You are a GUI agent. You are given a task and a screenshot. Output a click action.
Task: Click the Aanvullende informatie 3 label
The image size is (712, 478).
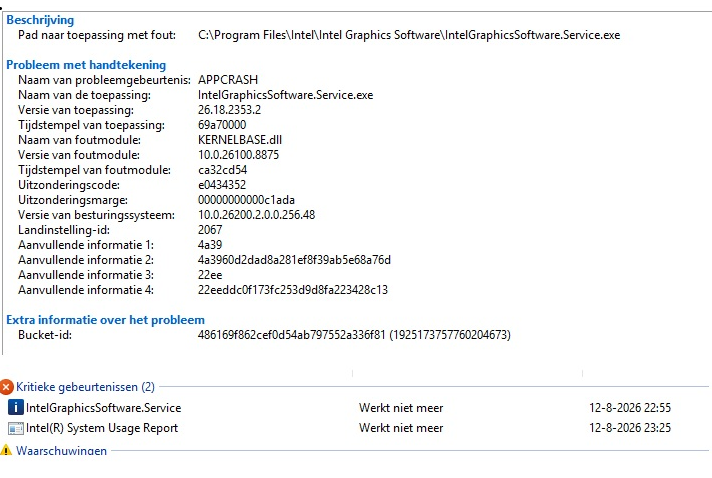[x=86, y=275]
